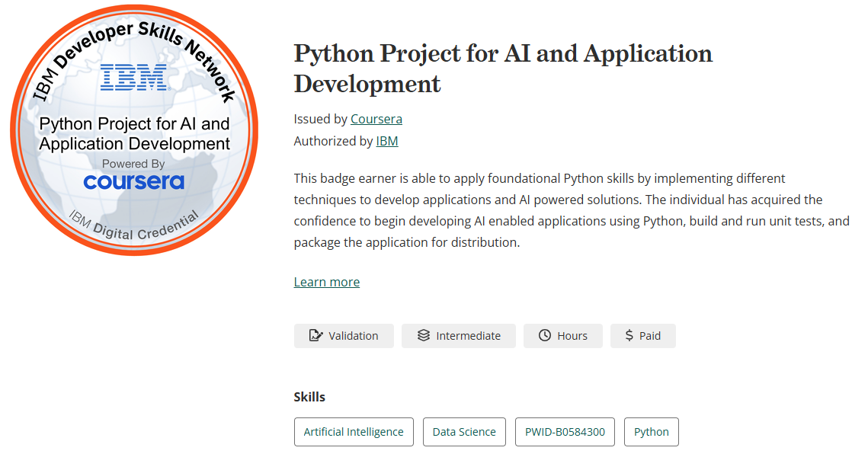Follow the Learn more link
Screen dimensions: 868x470
(x=327, y=282)
